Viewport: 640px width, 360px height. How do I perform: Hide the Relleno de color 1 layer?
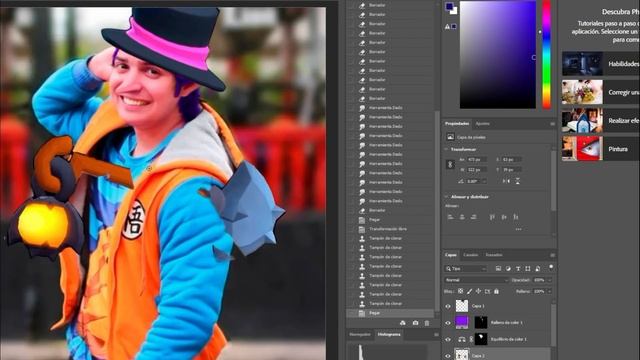point(448,323)
